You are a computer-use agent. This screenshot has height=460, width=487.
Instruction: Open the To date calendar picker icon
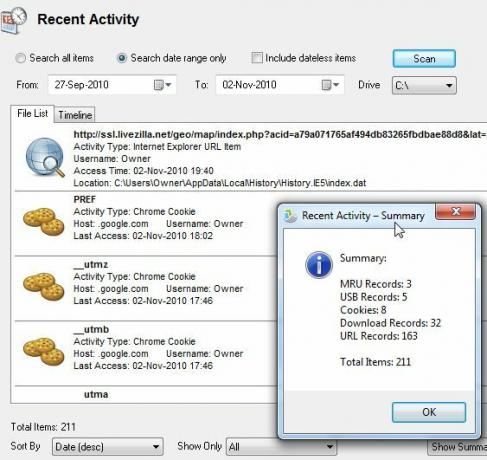[330, 85]
